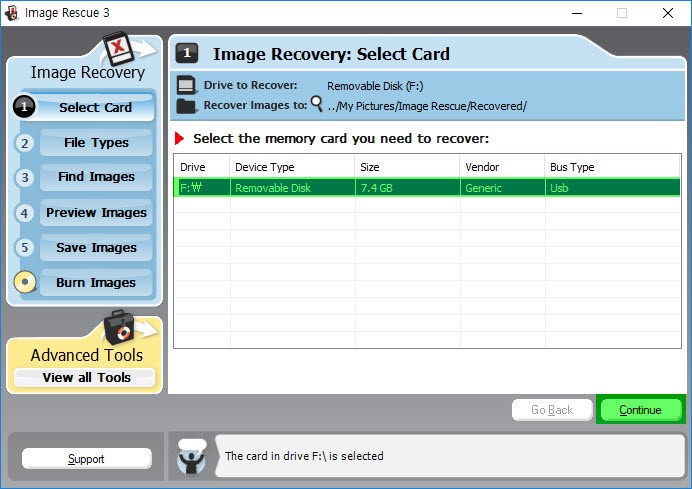Screen dimensions: 692x489
Task: Minimize the Image Rescue 3 window
Action: [576, 13]
